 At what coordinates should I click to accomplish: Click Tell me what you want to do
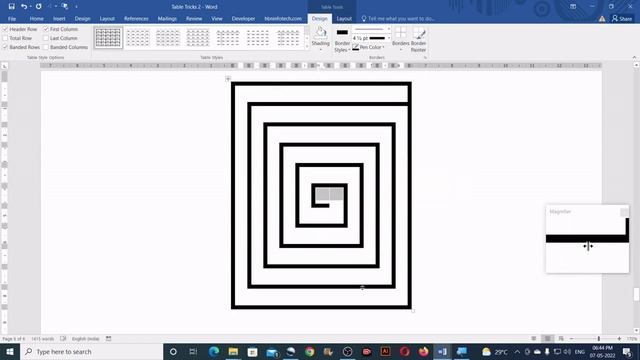click(x=398, y=19)
